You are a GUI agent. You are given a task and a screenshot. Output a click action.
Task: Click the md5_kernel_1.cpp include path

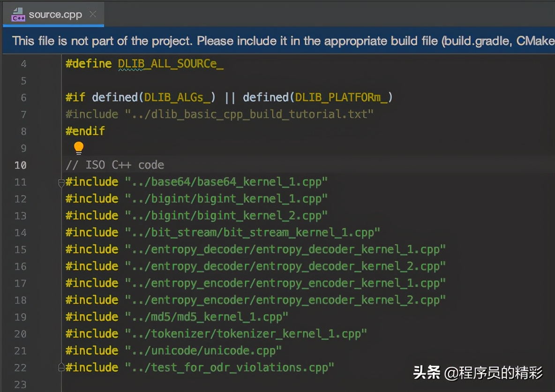tap(206, 317)
